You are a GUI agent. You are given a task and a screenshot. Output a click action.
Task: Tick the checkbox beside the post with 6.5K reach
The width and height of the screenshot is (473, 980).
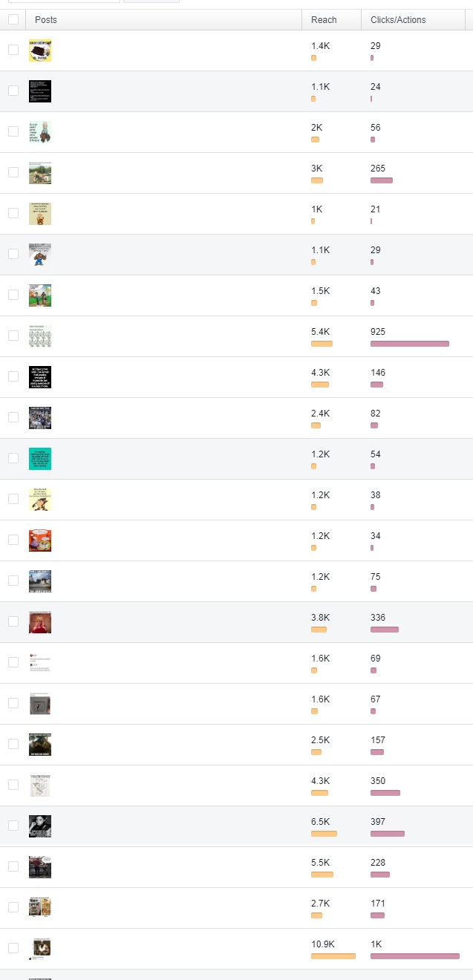point(13,826)
